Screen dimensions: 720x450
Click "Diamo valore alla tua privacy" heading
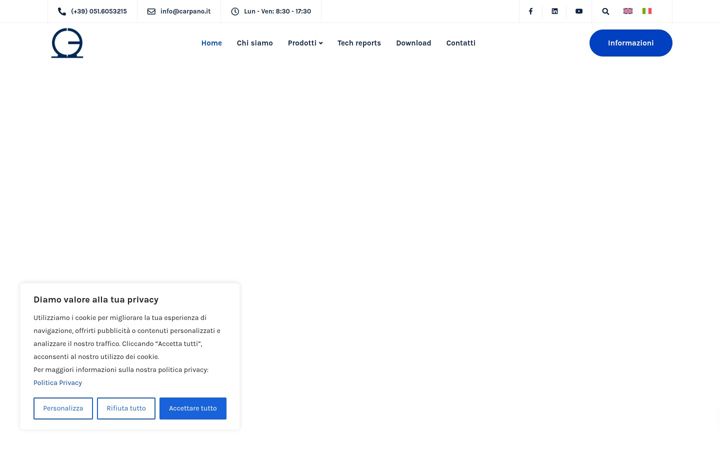[x=96, y=300]
